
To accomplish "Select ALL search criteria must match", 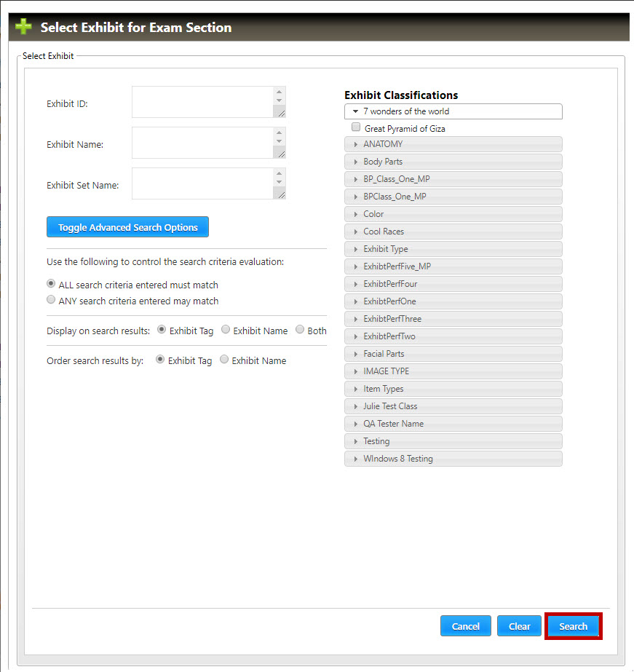I will click(x=51, y=284).
